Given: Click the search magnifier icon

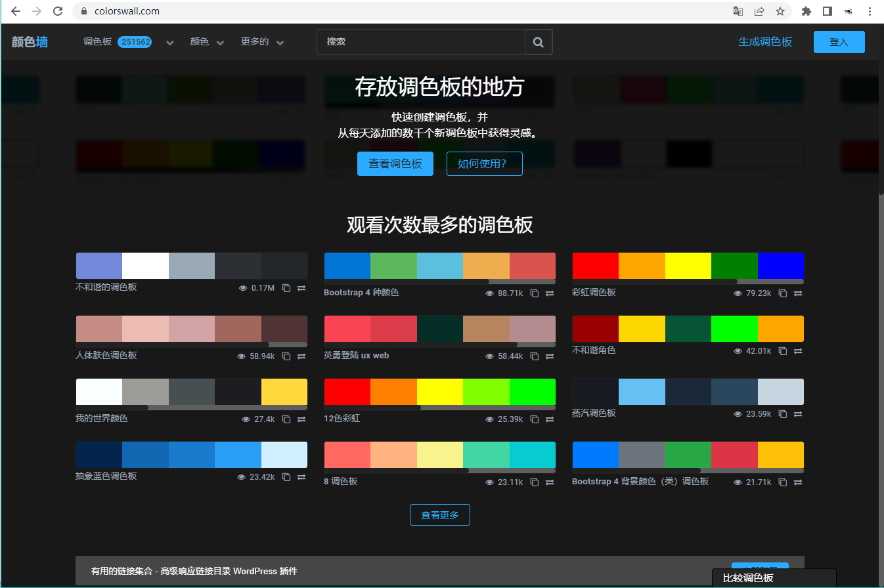Looking at the screenshot, I should pos(538,41).
